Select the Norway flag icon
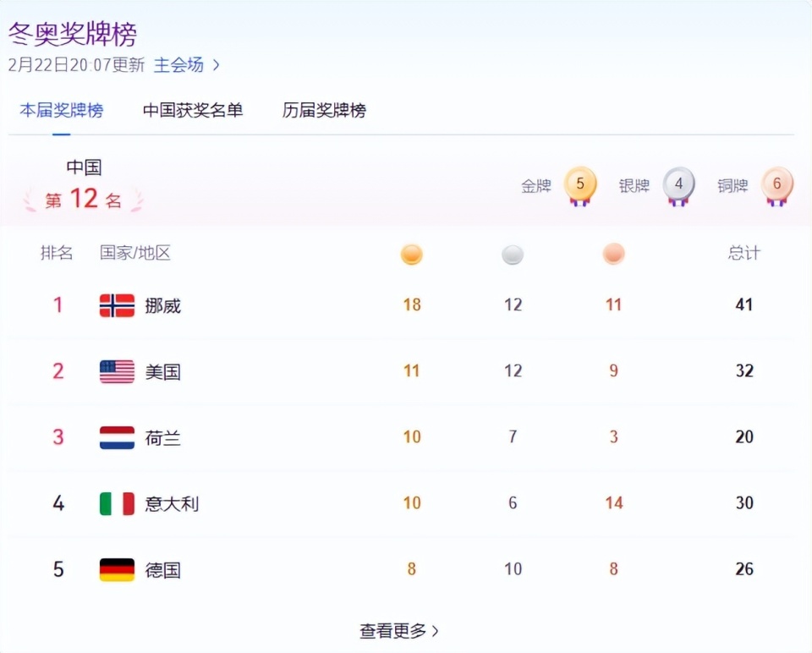Viewport: 812px width, 653px height. (116, 305)
